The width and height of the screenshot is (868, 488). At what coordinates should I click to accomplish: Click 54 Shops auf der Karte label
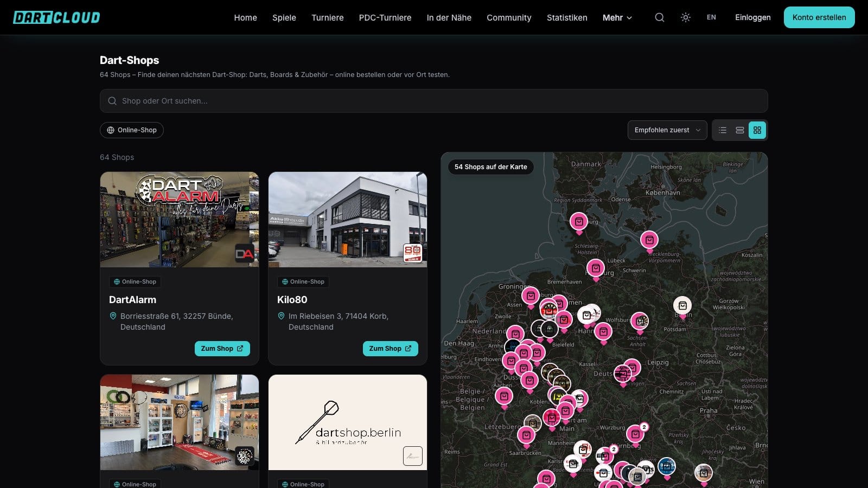coord(491,167)
